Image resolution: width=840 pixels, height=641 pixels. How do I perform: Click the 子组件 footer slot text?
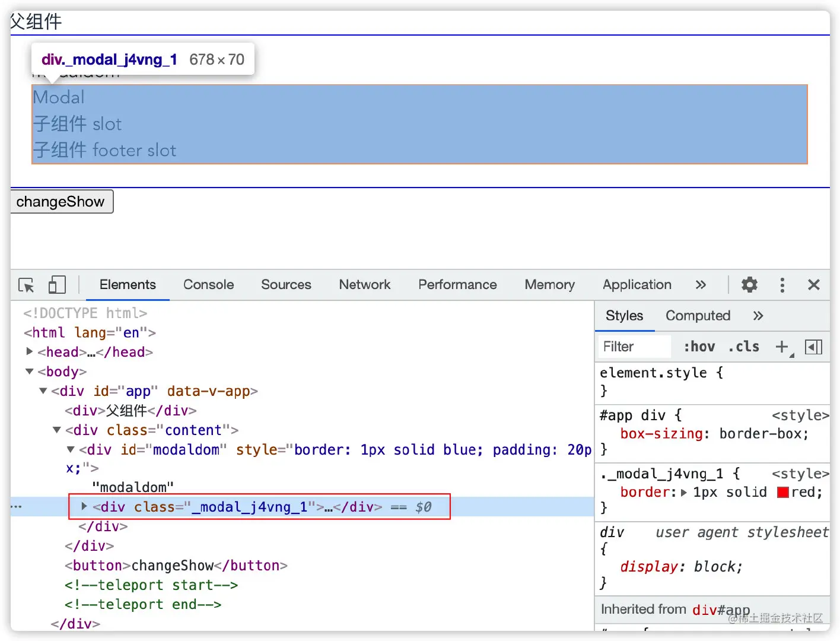point(104,150)
